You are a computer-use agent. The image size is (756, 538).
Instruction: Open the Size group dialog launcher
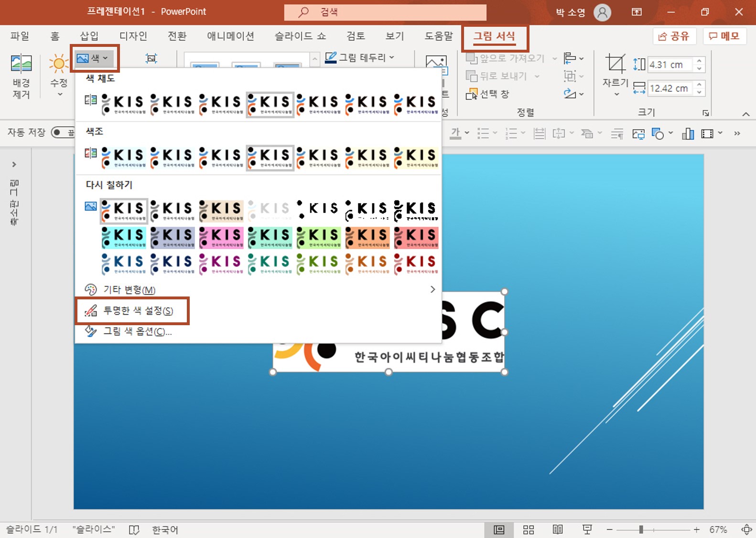click(x=705, y=113)
